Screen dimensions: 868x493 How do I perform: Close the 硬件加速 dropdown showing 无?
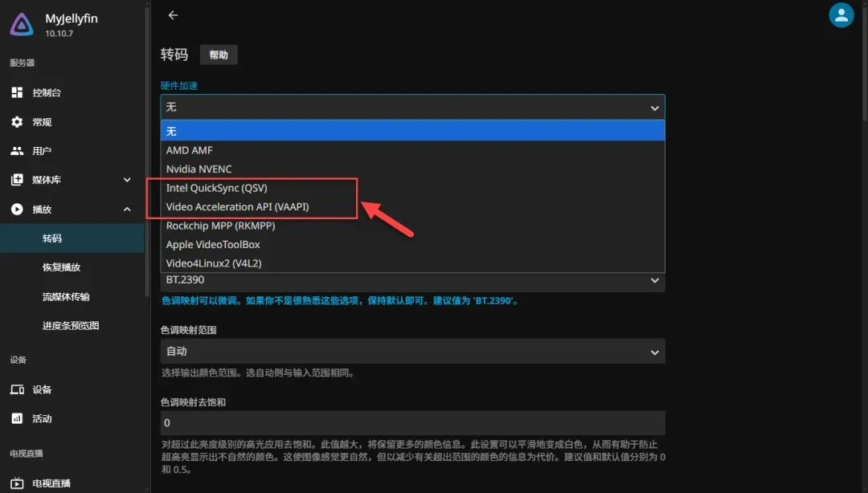tap(412, 107)
